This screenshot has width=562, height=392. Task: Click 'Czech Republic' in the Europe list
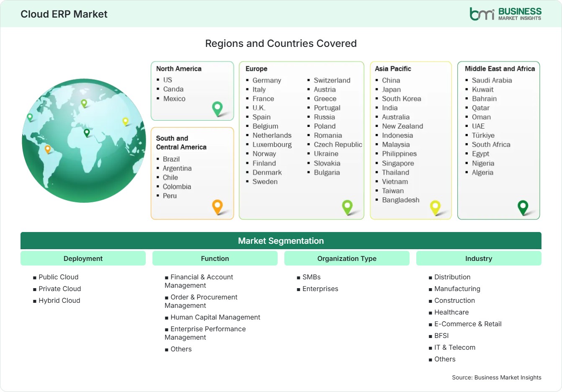pyautogui.click(x=338, y=145)
